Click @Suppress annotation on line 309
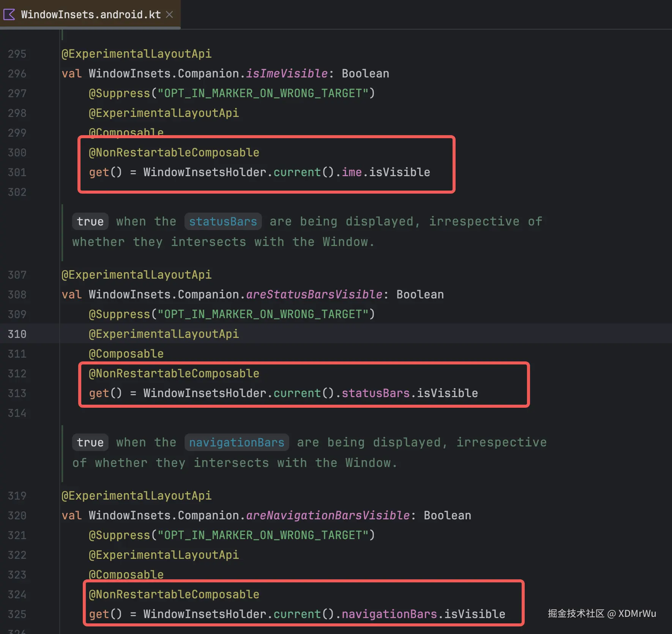672x634 pixels. click(x=119, y=314)
